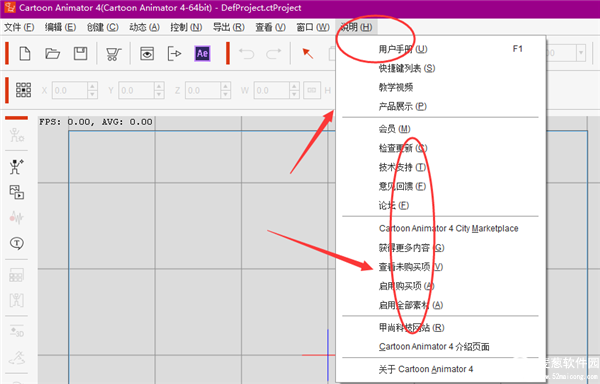The width and height of the screenshot is (600, 384).
Task: Click the audio waveform icon in sidebar
Action: 16,217
